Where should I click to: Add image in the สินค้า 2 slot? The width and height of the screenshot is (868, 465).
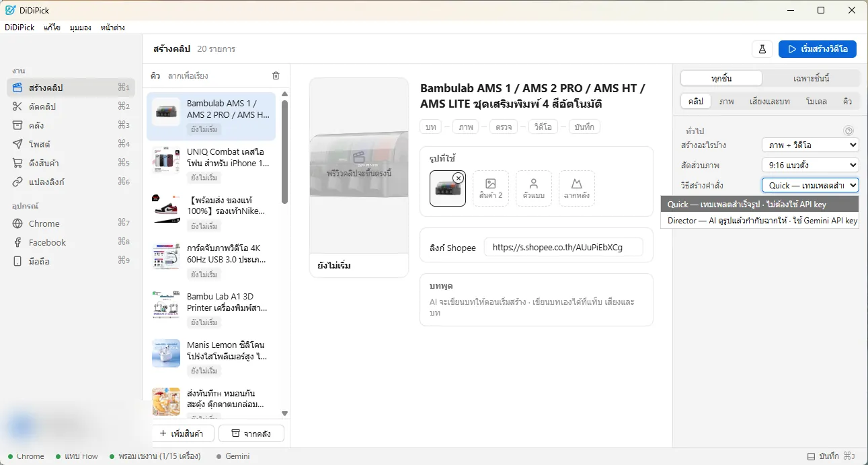(x=491, y=188)
